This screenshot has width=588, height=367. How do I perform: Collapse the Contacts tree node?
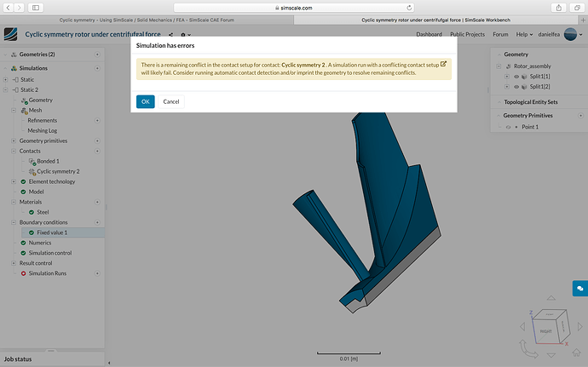tap(14, 151)
